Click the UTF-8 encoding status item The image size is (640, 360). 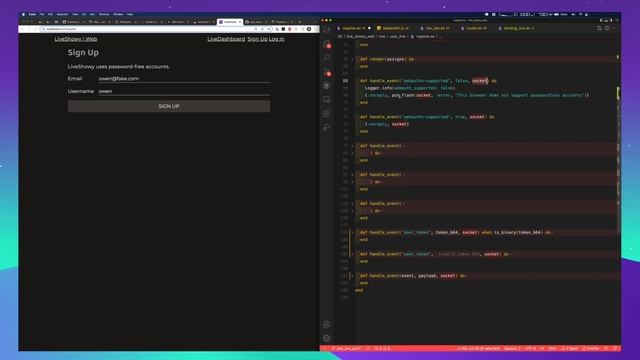pyautogui.click(x=531, y=349)
